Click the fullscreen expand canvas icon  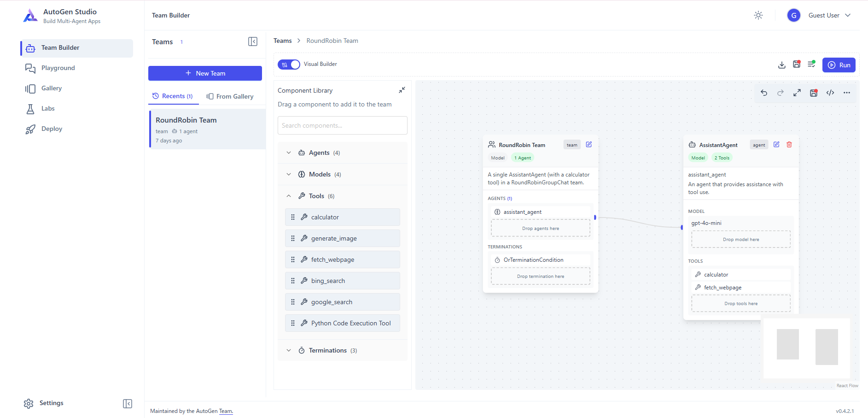pyautogui.click(x=797, y=93)
